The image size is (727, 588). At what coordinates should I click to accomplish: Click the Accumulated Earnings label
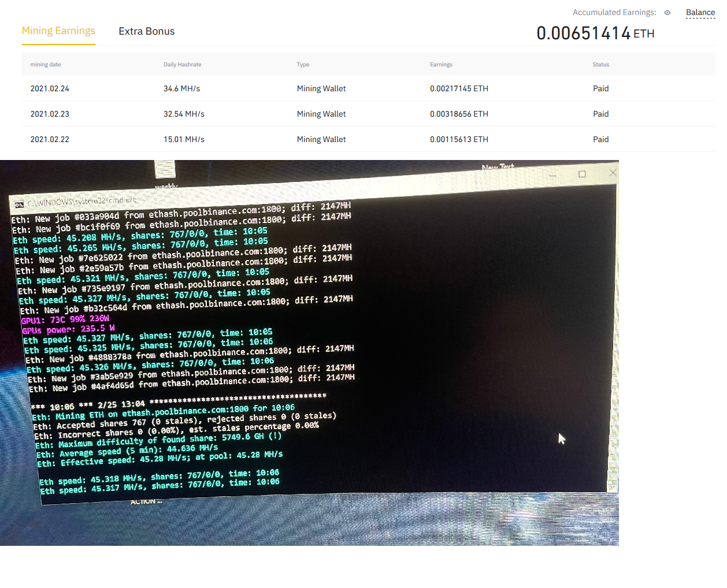click(614, 12)
